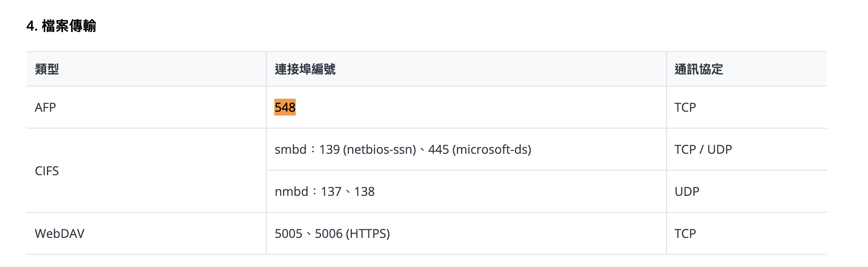Click TCP in the WebDAV row

tap(685, 234)
